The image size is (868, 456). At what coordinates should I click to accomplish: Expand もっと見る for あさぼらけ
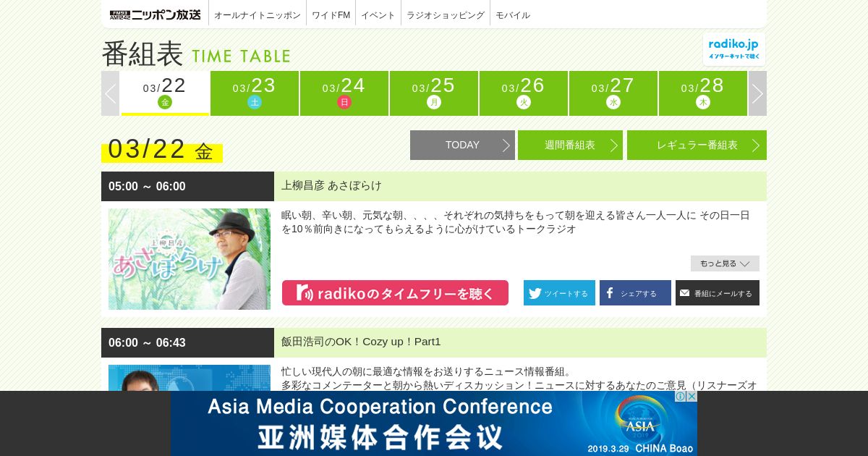click(725, 263)
